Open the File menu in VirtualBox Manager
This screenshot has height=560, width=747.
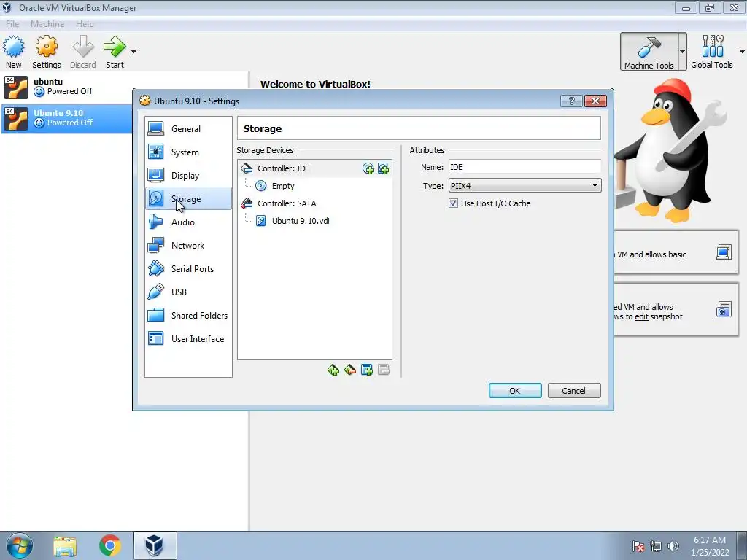(x=12, y=24)
